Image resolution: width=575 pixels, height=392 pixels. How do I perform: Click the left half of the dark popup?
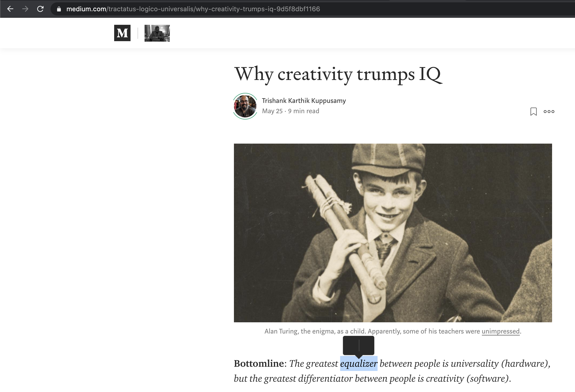pos(351,345)
